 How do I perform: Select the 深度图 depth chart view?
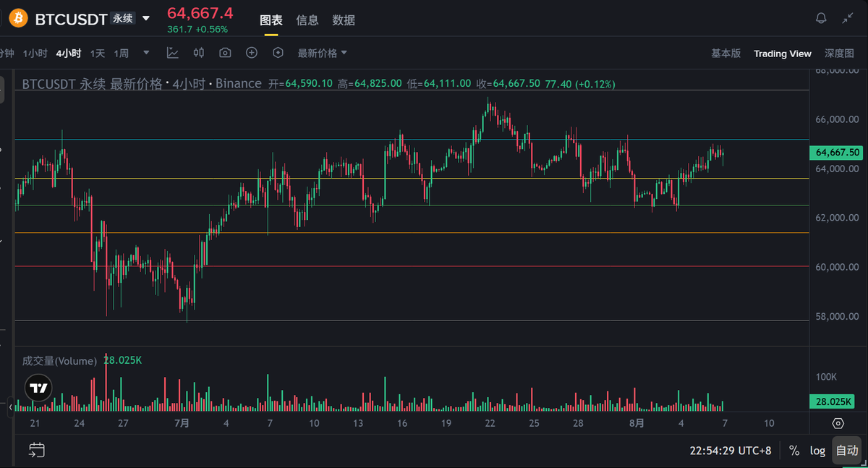pyautogui.click(x=840, y=54)
